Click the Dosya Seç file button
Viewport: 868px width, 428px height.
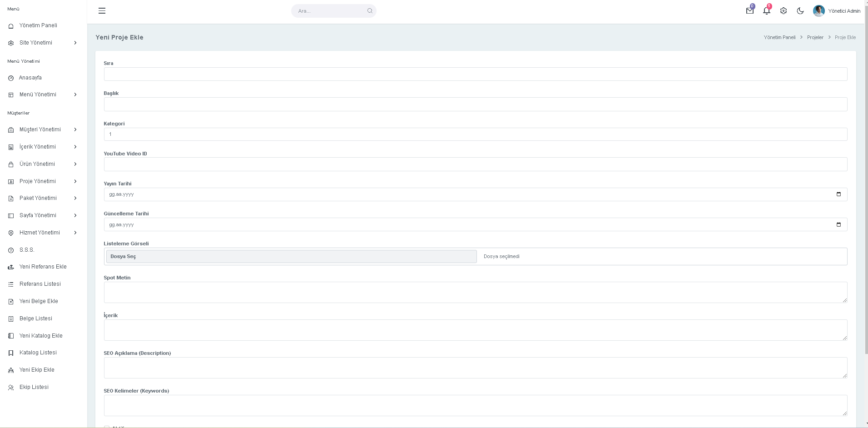click(291, 256)
